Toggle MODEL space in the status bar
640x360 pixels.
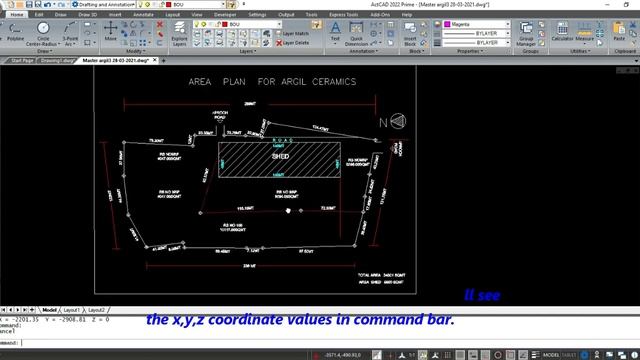point(551,355)
